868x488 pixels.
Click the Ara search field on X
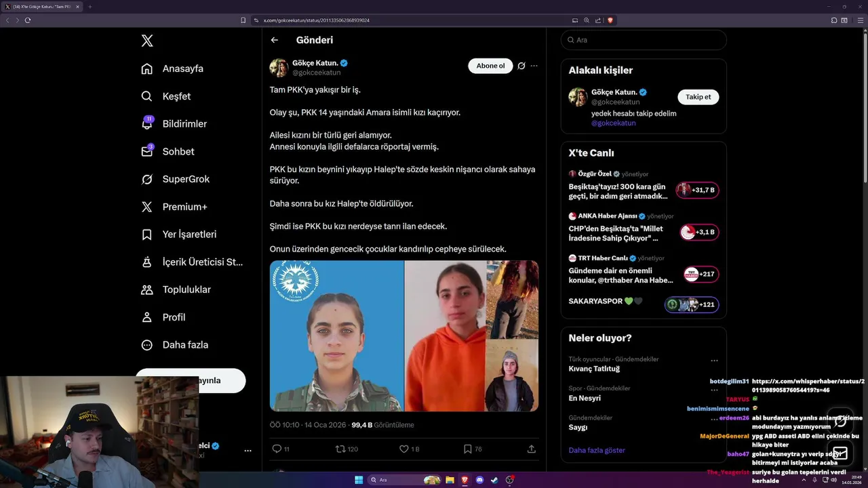[x=644, y=40]
